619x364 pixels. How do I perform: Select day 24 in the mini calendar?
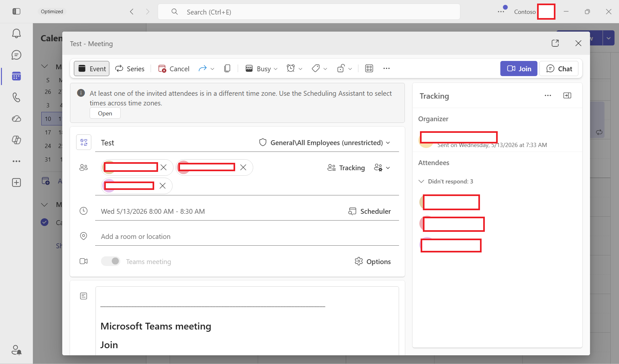click(48, 146)
